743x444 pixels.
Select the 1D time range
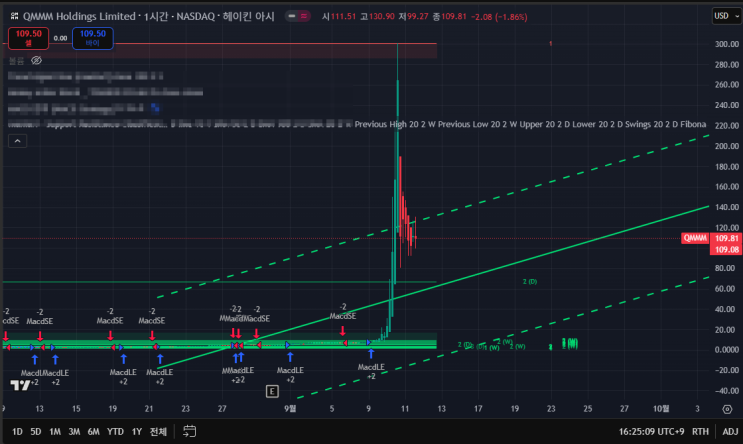(x=17, y=432)
